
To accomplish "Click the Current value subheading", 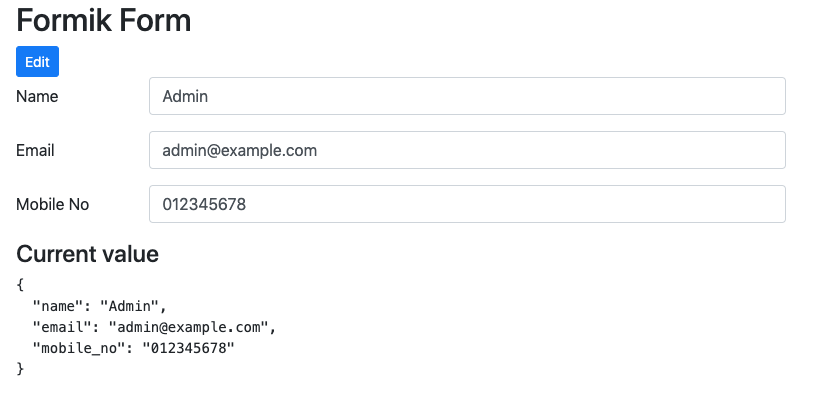I will pos(88,254).
